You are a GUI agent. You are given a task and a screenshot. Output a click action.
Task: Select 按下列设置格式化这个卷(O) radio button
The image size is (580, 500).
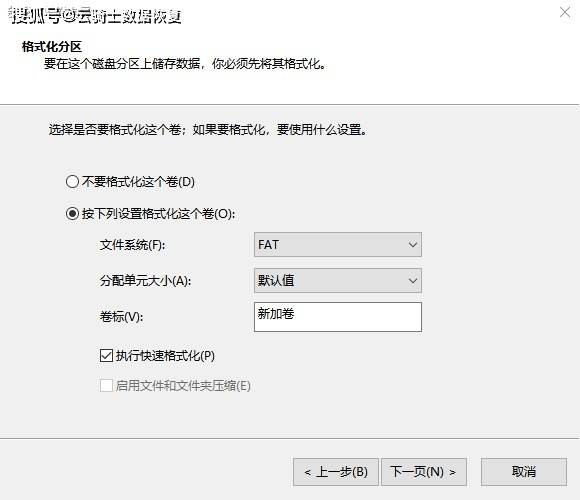click(x=72, y=213)
